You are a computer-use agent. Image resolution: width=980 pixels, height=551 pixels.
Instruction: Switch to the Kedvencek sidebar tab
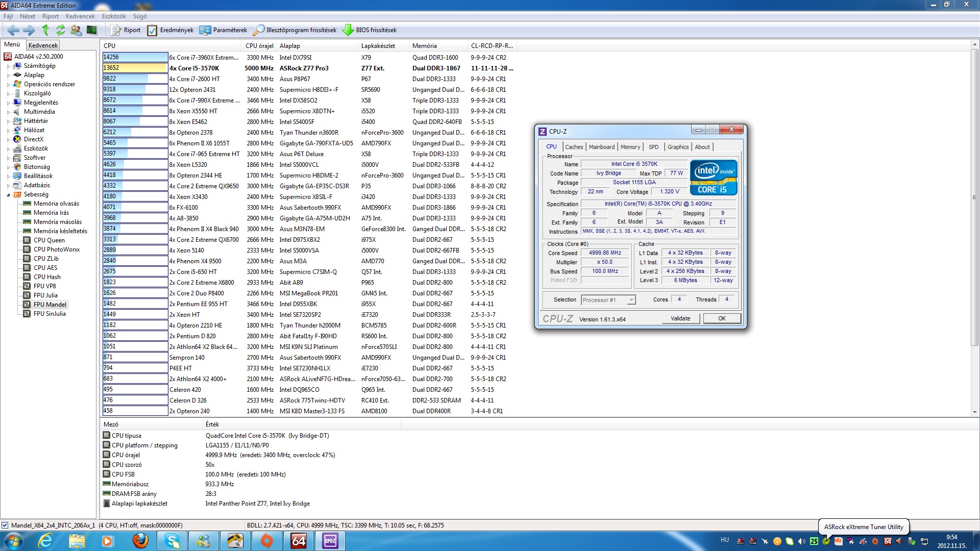43,45
